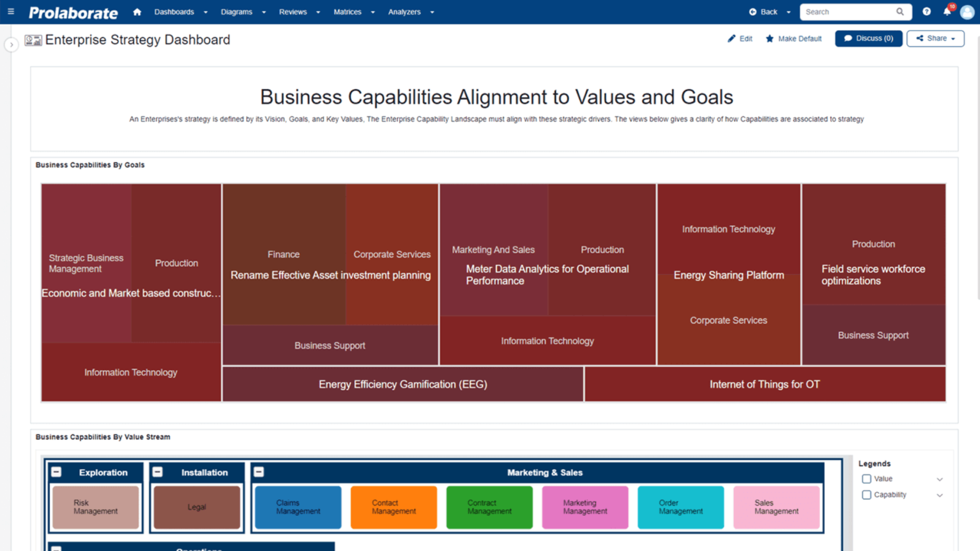Screen dimensions: 980x551
Task: Open the help question mark icon
Action: pos(926,11)
